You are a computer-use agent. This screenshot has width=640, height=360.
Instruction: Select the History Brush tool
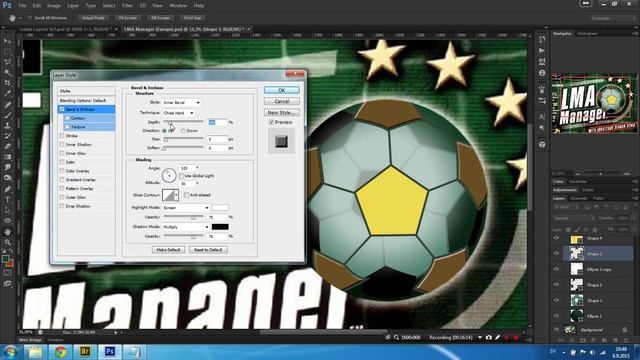click(x=7, y=136)
